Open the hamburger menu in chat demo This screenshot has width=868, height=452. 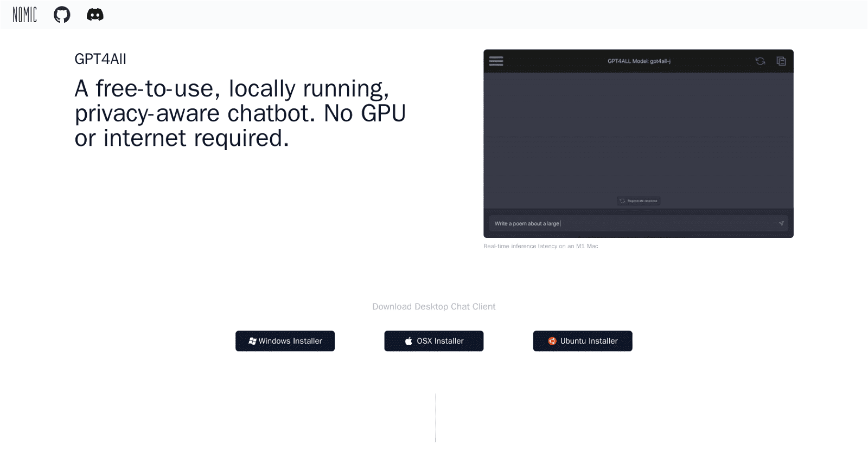coord(496,61)
